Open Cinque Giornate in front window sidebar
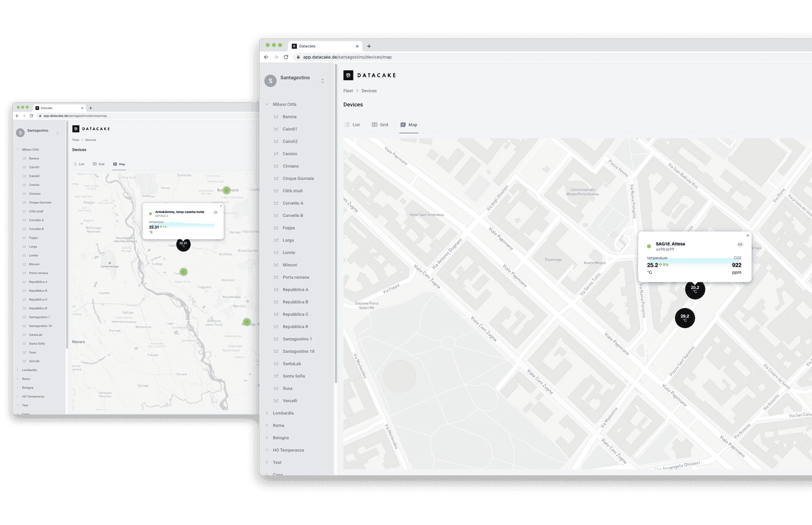The width and height of the screenshot is (812, 525). click(298, 179)
